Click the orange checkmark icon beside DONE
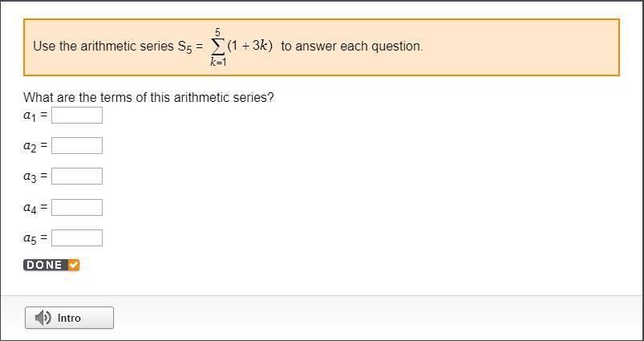The width and height of the screenshot is (644, 341). click(74, 265)
